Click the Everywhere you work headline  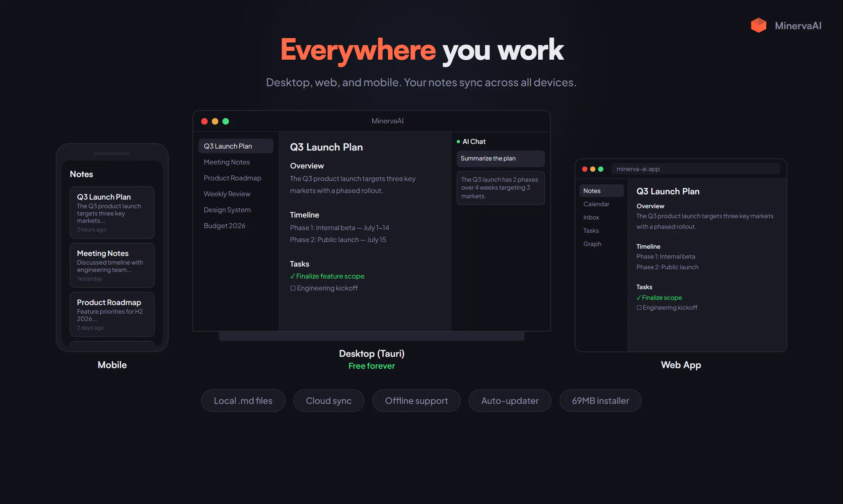coord(422,50)
